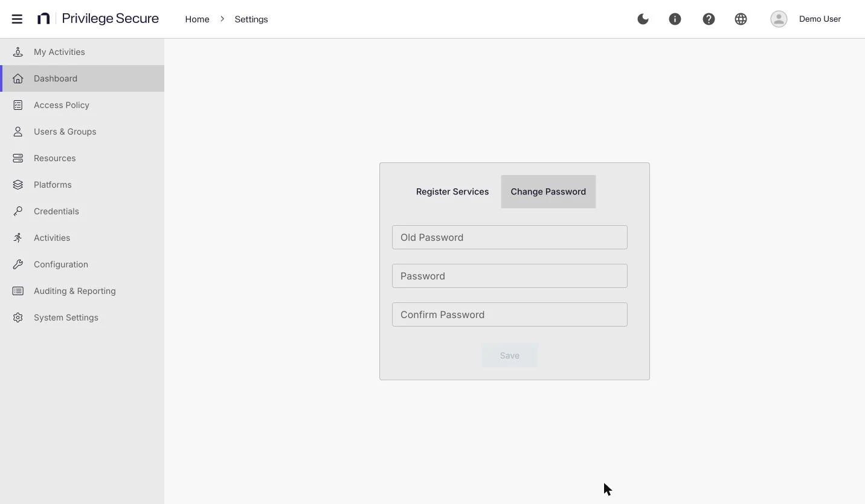The image size is (865, 504).
Task: Click the Users & Groups person icon
Action: click(18, 132)
